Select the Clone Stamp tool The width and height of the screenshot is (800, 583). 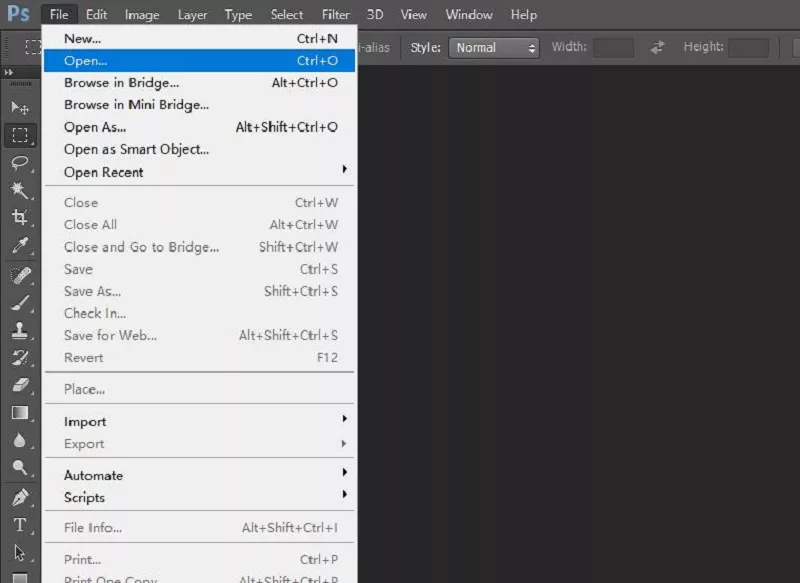click(x=20, y=331)
